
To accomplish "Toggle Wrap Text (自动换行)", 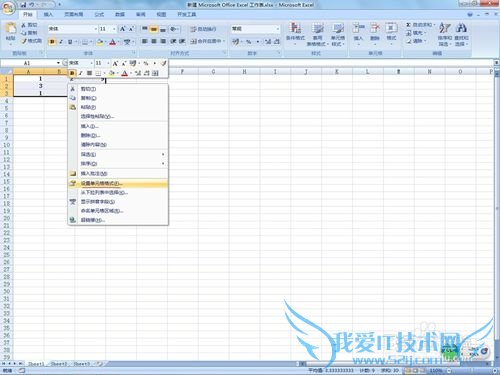I will click(203, 29).
